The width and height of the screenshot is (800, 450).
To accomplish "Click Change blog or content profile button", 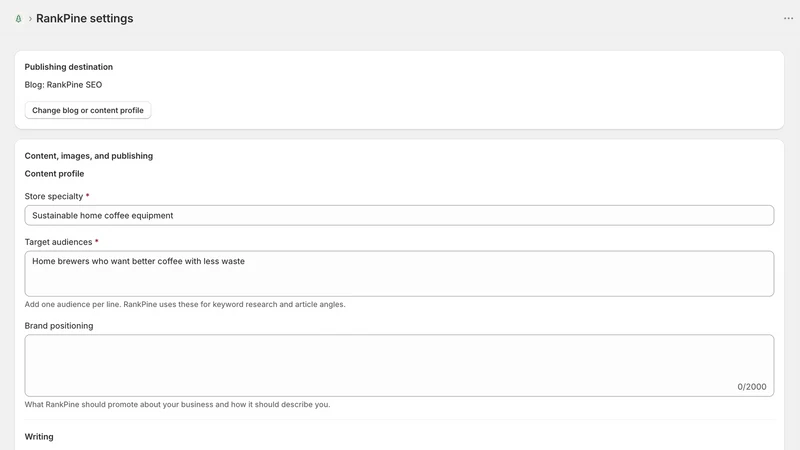I will point(88,110).
